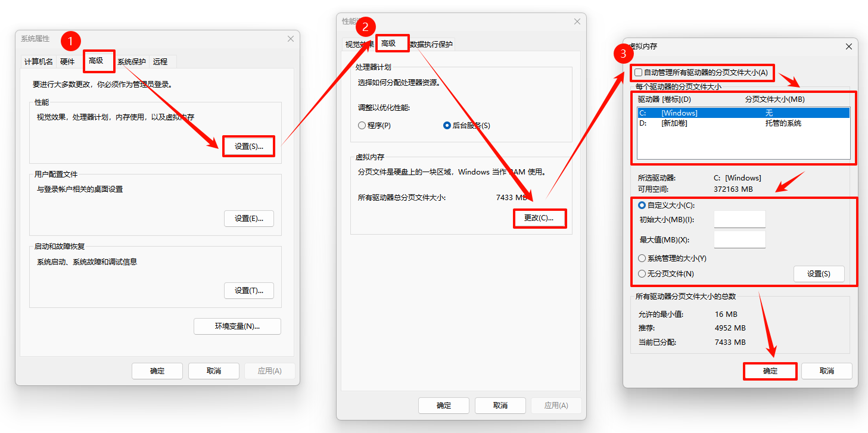Open the 硬件 tab in 系统属性
Screen dimensions: 868x433
[67, 61]
